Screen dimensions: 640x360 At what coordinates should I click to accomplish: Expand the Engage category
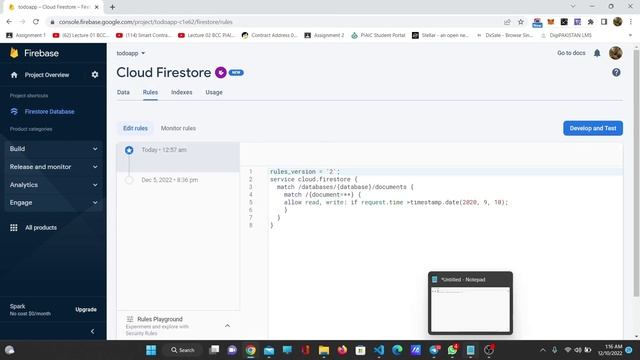53,203
